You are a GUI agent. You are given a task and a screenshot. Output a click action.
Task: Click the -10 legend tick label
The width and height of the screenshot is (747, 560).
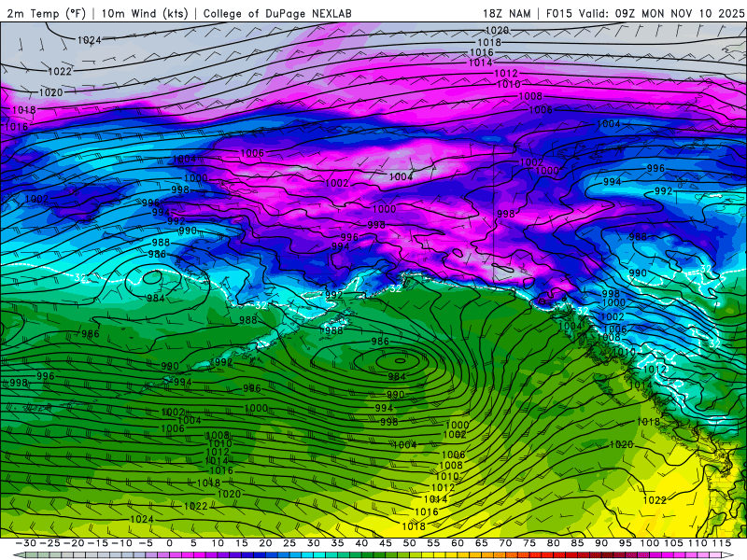[121, 543]
